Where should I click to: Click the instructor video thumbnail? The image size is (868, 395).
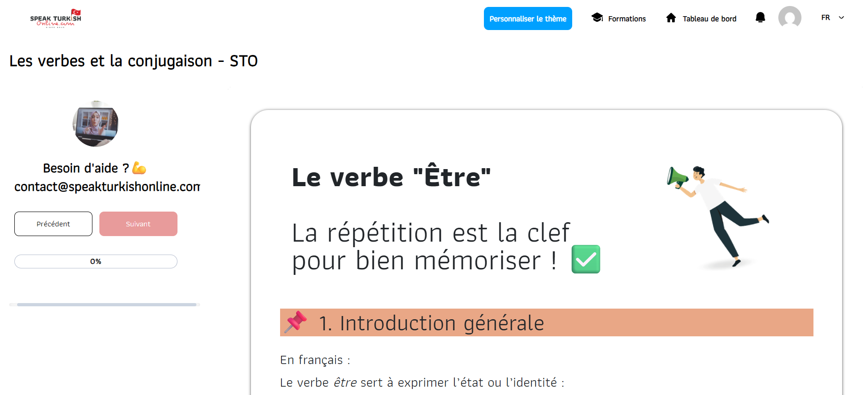click(x=96, y=124)
